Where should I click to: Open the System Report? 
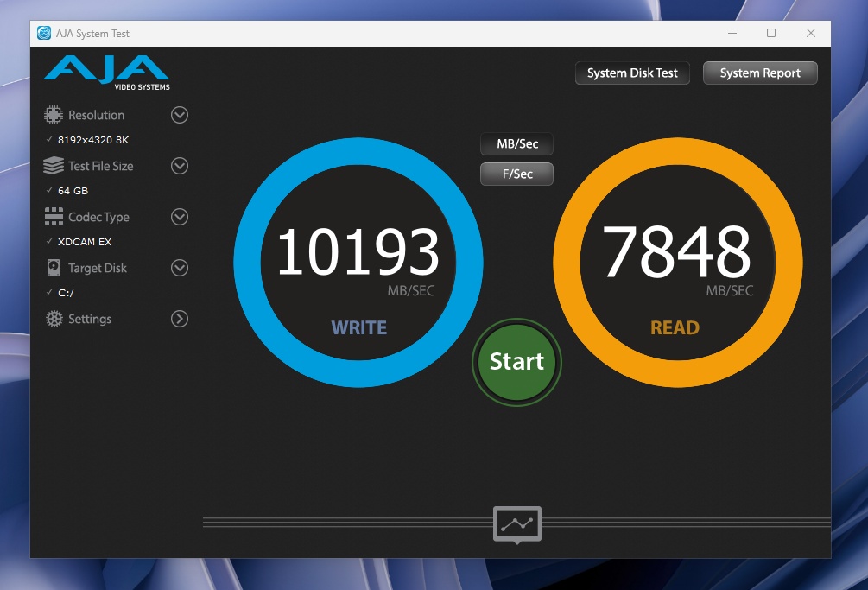tap(760, 73)
